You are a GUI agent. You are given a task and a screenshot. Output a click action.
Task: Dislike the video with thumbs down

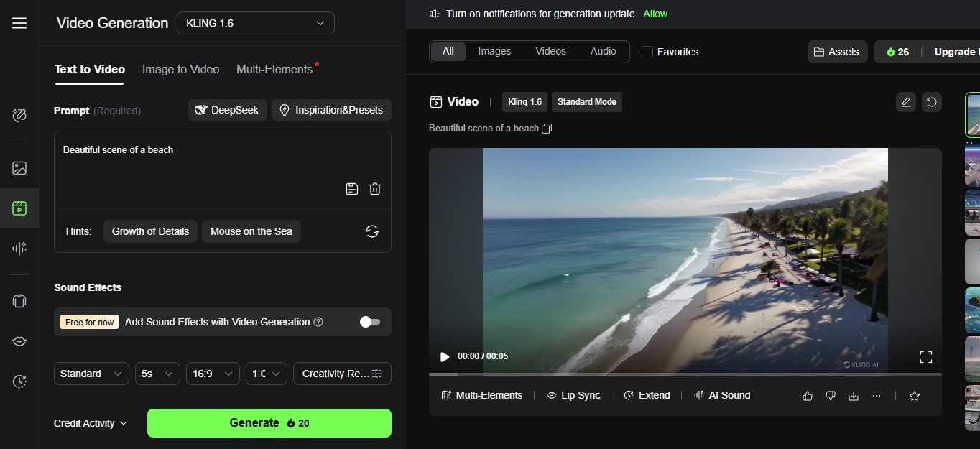pos(831,396)
